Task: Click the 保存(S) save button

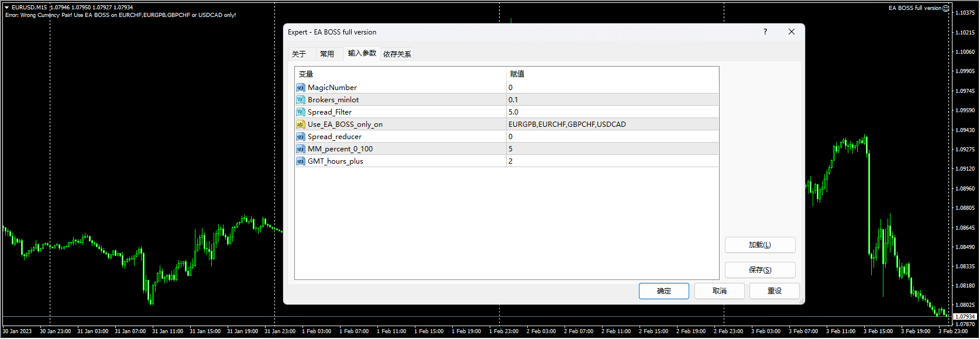Action: [x=760, y=270]
